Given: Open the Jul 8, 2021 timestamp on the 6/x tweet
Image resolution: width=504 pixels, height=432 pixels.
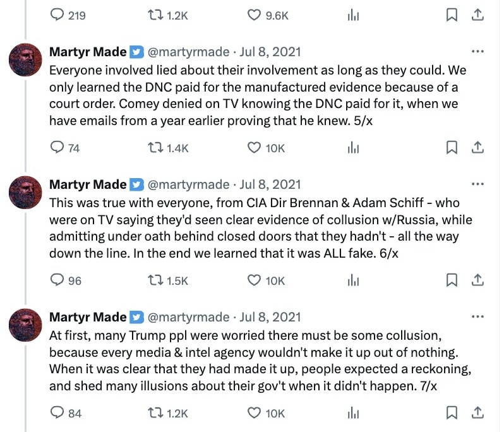Looking at the screenshot, I should coord(270,184).
